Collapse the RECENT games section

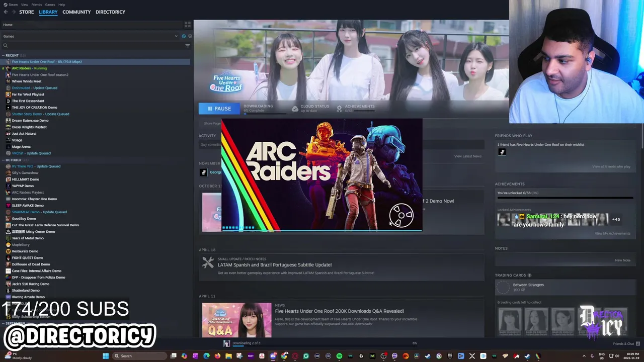[3, 55]
